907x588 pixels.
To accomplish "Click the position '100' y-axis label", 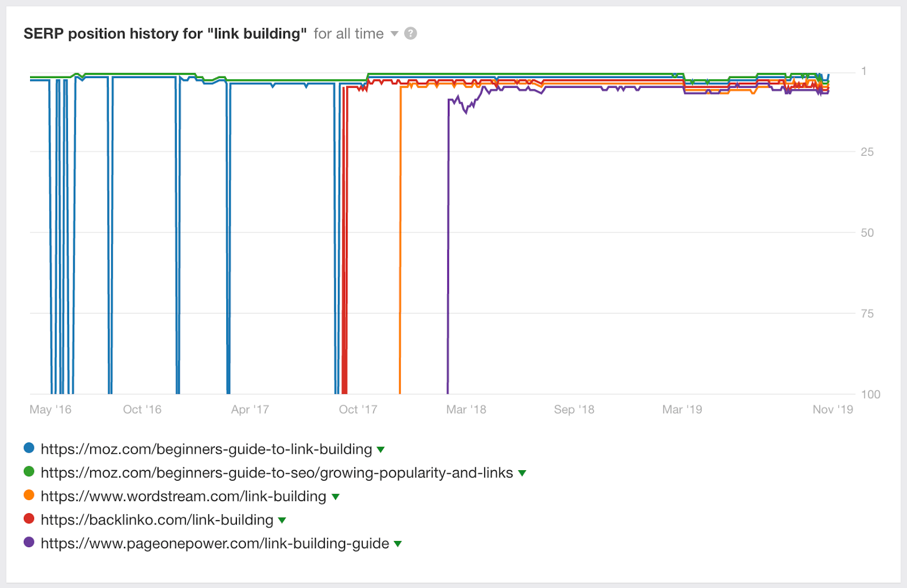I will (871, 395).
